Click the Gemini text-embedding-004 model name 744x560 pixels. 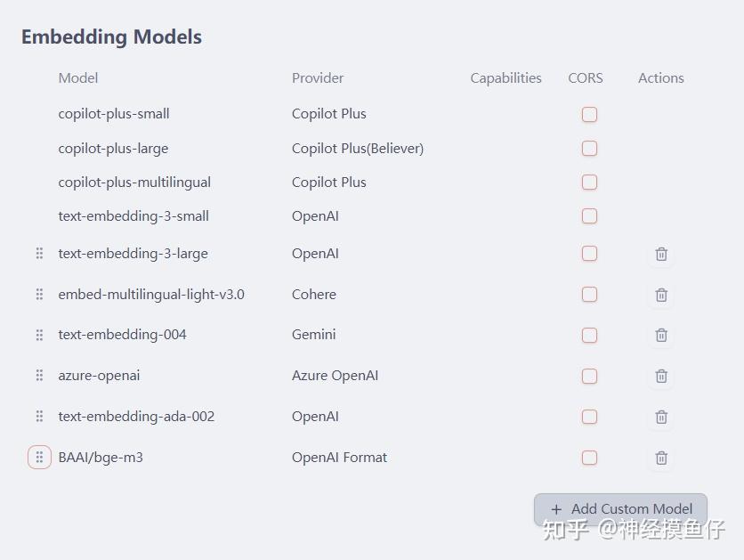pyautogui.click(x=122, y=335)
